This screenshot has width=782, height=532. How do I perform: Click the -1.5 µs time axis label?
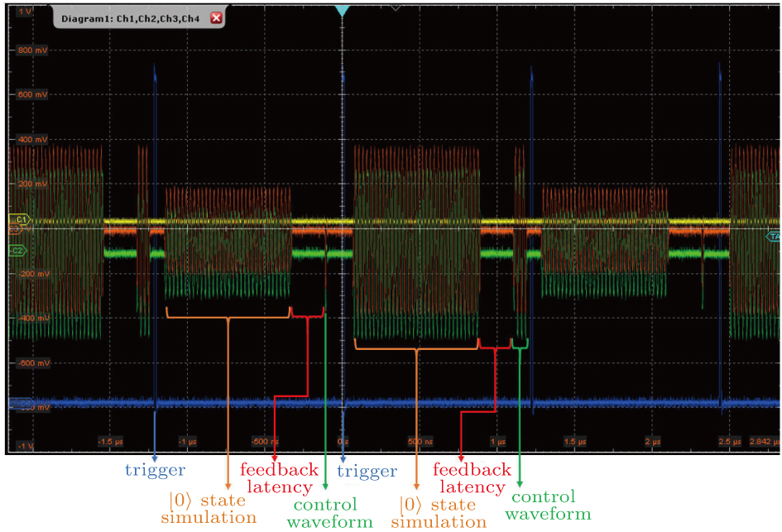tap(110, 441)
